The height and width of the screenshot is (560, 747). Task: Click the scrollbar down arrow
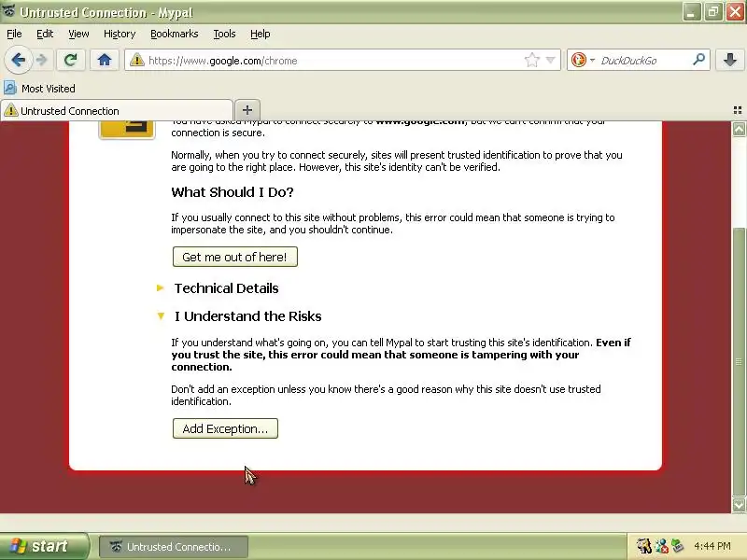pyautogui.click(x=739, y=505)
